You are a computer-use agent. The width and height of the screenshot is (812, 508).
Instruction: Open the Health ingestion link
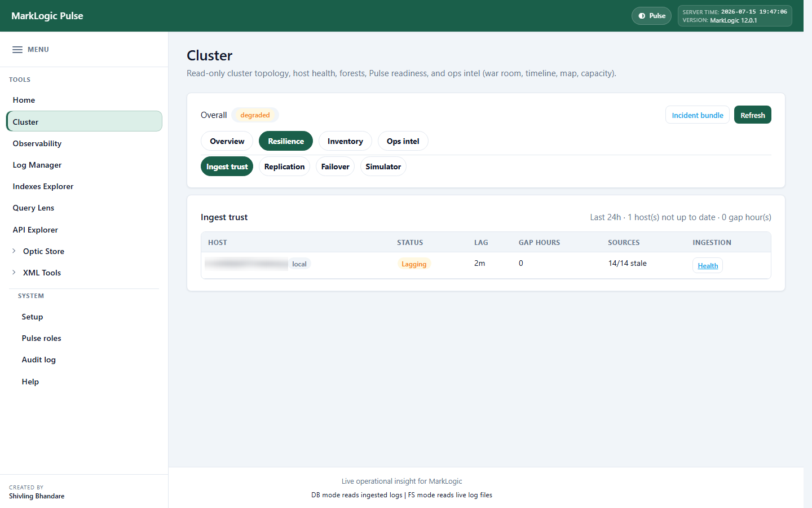coord(708,266)
